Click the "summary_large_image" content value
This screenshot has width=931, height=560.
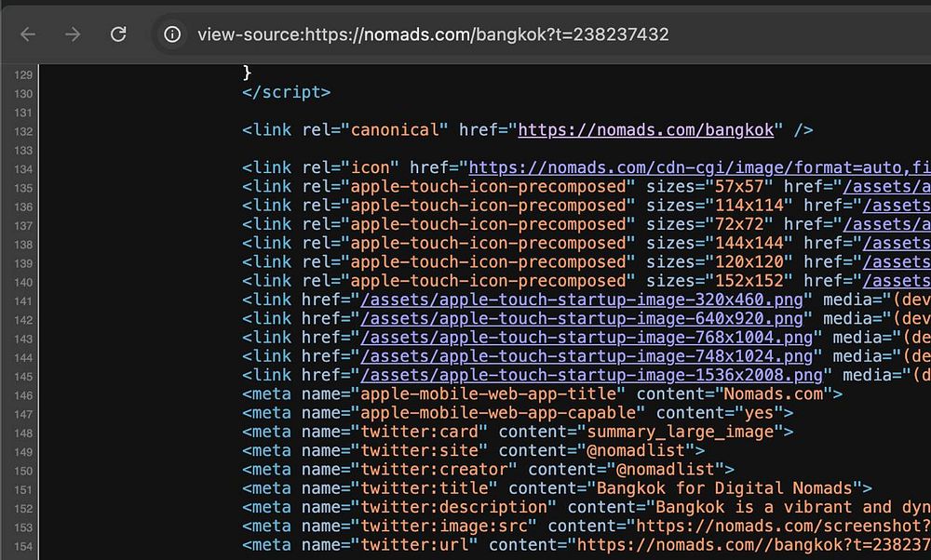(x=681, y=432)
